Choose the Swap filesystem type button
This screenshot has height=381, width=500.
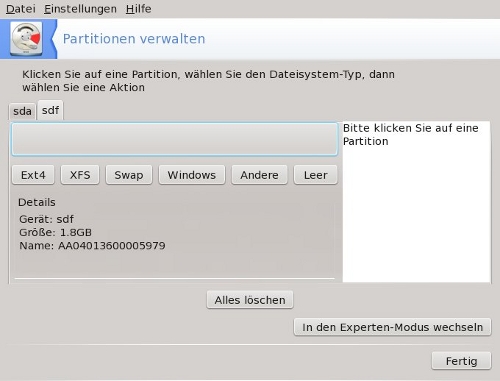tap(129, 175)
